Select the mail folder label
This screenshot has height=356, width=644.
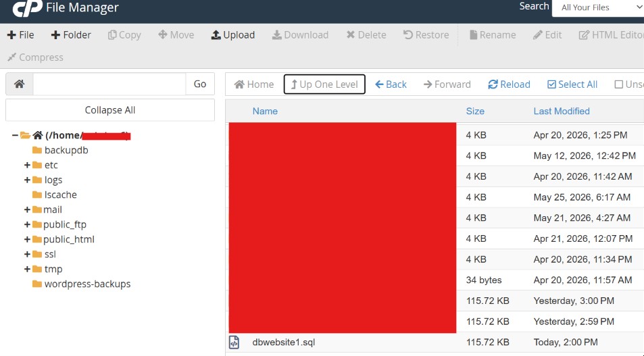point(53,209)
